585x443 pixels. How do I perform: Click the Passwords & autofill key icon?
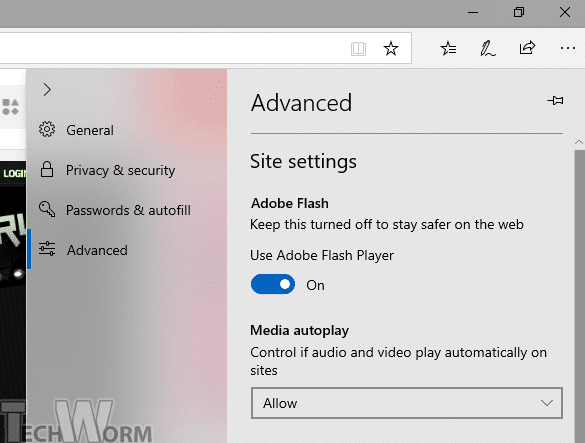pyautogui.click(x=47, y=209)
